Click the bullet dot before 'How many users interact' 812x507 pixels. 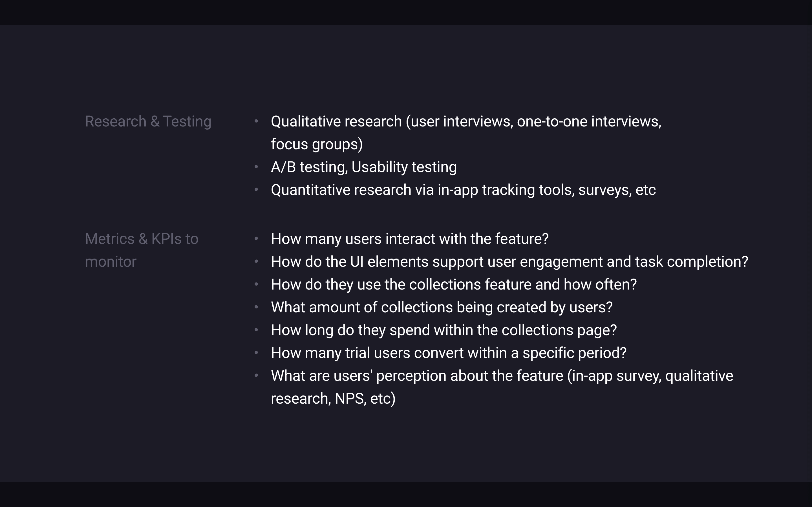click(256, 238)
